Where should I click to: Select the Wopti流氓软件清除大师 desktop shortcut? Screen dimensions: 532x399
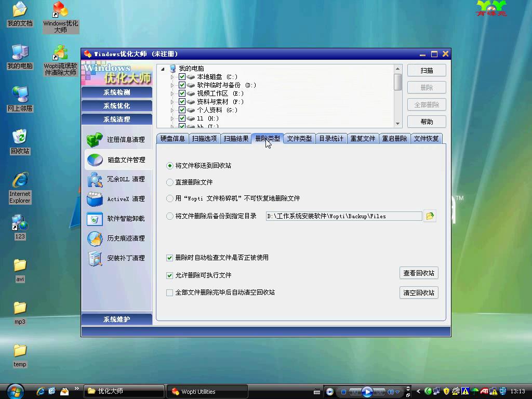tap(61, 60)
